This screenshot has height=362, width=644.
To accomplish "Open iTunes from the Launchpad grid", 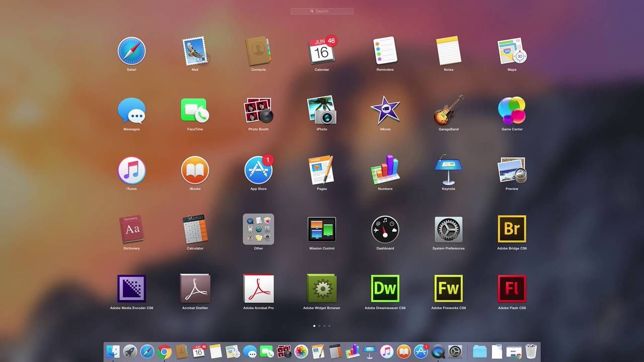I will (x=131, y=170).
